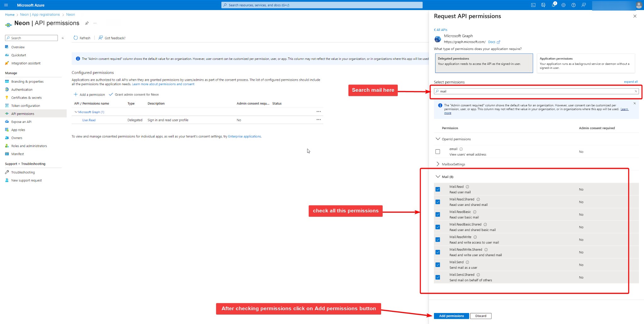This screenshot has height=324, width=644.
Task: Collapse the Microsoft Graph permissions row
Action: (x=76, y=112)
